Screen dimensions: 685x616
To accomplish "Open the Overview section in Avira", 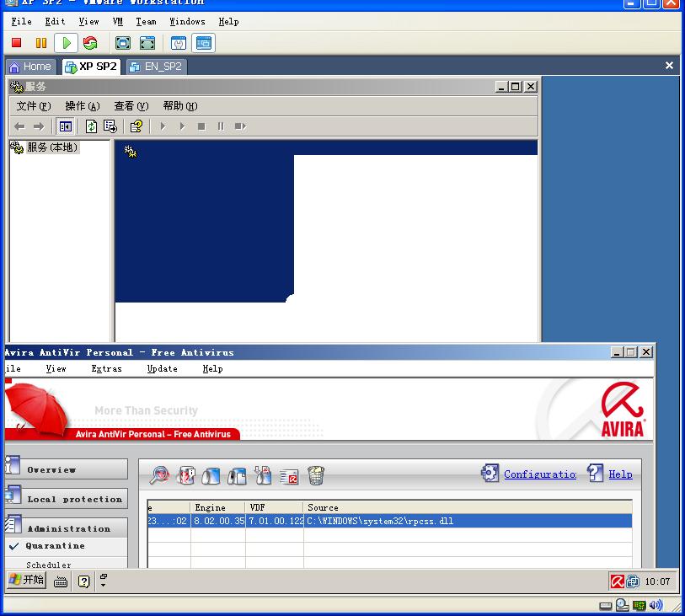I will point(67,469).
